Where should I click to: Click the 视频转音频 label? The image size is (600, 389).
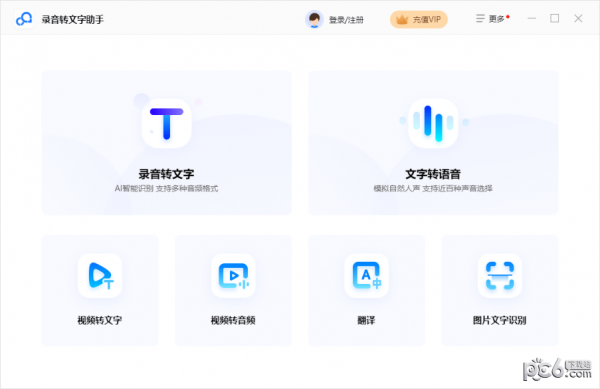233,320
